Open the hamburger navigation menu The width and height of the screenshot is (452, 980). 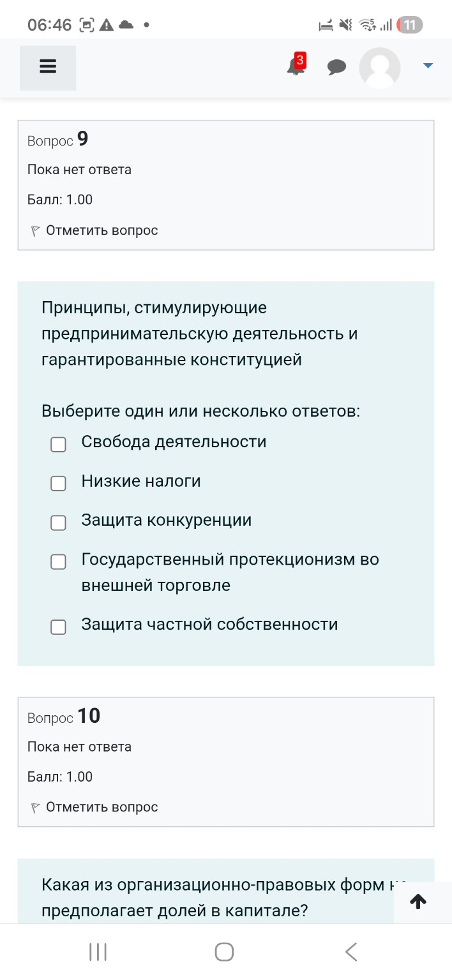click(x=47, y=67)
